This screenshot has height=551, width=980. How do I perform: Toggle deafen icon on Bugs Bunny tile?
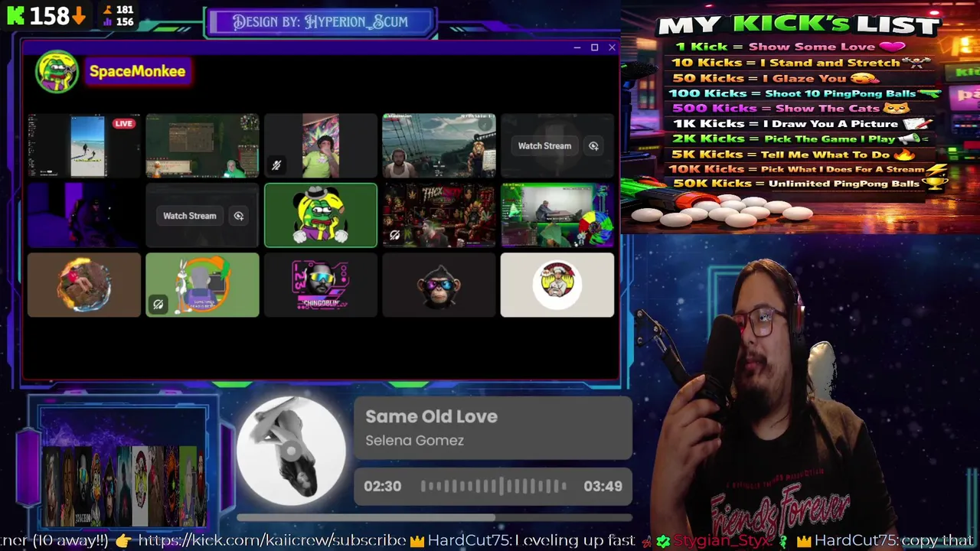tap(158, 305)
